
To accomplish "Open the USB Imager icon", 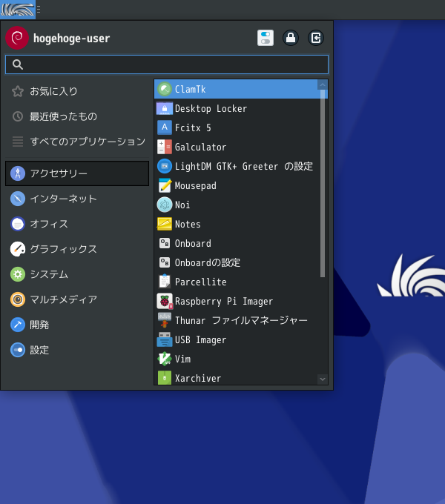I will [165, 339].
